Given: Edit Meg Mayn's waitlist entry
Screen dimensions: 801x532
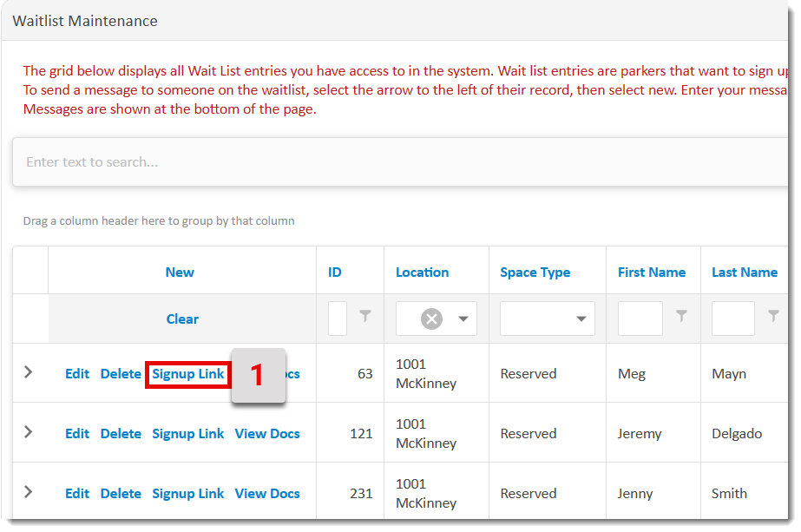Looking at the screenshot, I should tap(76, 373).
